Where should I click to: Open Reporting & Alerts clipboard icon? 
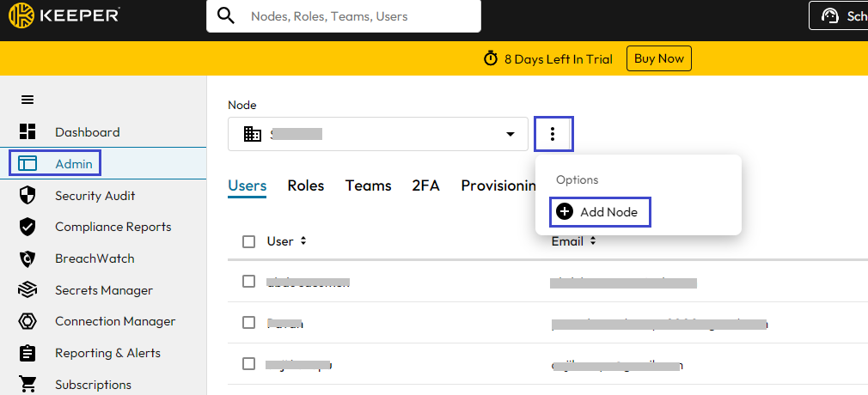click(28, 353)
